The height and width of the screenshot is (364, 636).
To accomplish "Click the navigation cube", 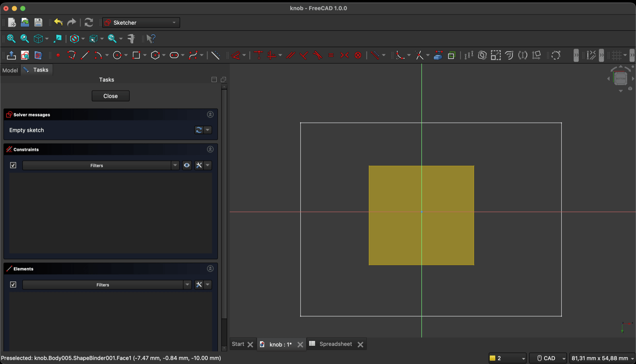I will click(620, 78).
